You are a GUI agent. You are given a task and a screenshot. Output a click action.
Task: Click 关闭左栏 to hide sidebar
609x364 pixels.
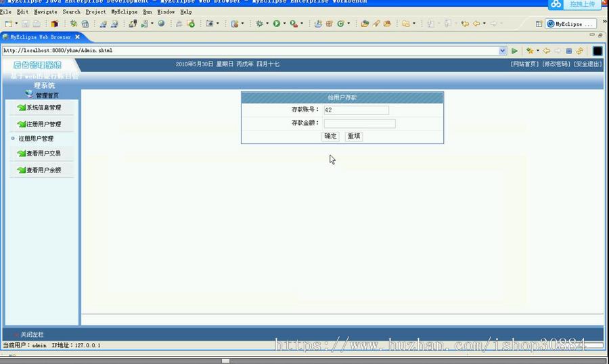(x=32, y=334)
